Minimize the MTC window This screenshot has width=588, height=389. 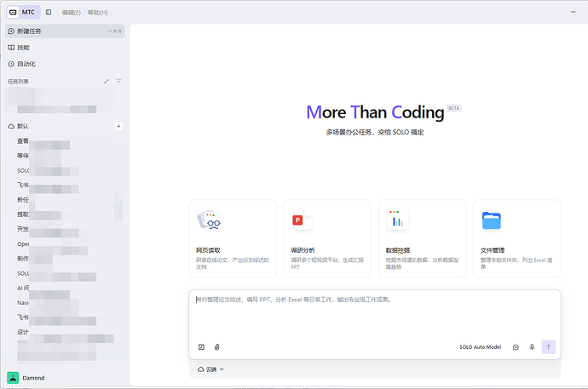pyautogui.click(x=573, y=12)
